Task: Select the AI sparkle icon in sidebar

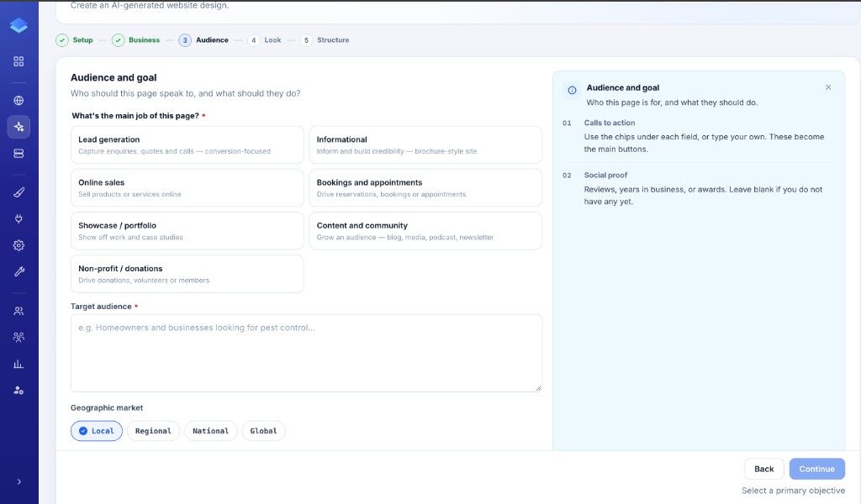Action: coord(18,127)
